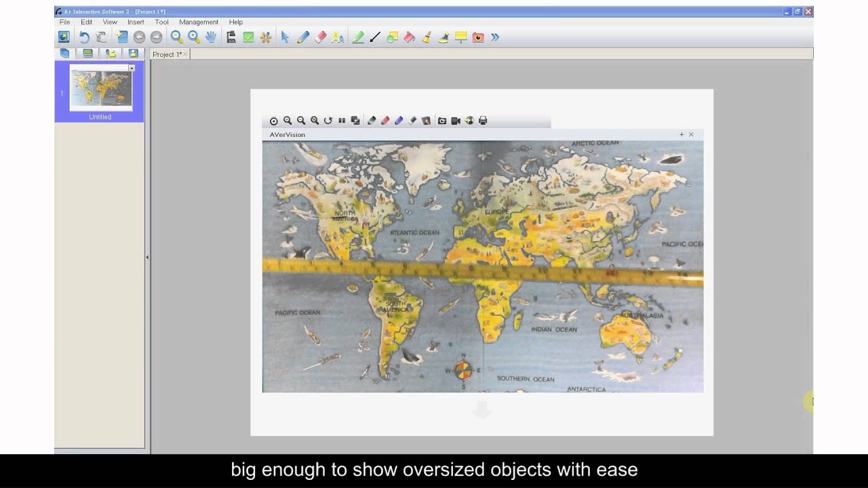The height and width of the screenshot is (488, 868).
Task: Select AVerVision red pen tool
Action: point(385,121)
